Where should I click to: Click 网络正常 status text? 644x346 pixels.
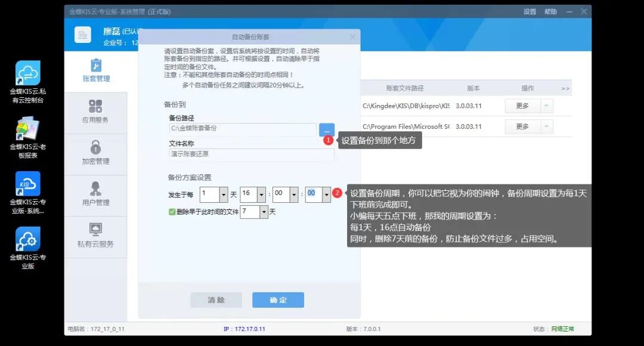coord(563,329)
